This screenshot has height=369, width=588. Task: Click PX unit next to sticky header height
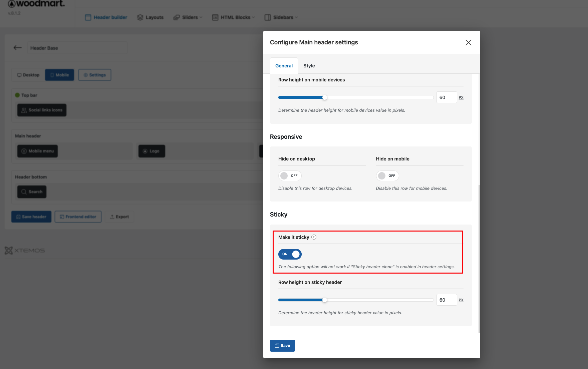click(x=461, y=300)
